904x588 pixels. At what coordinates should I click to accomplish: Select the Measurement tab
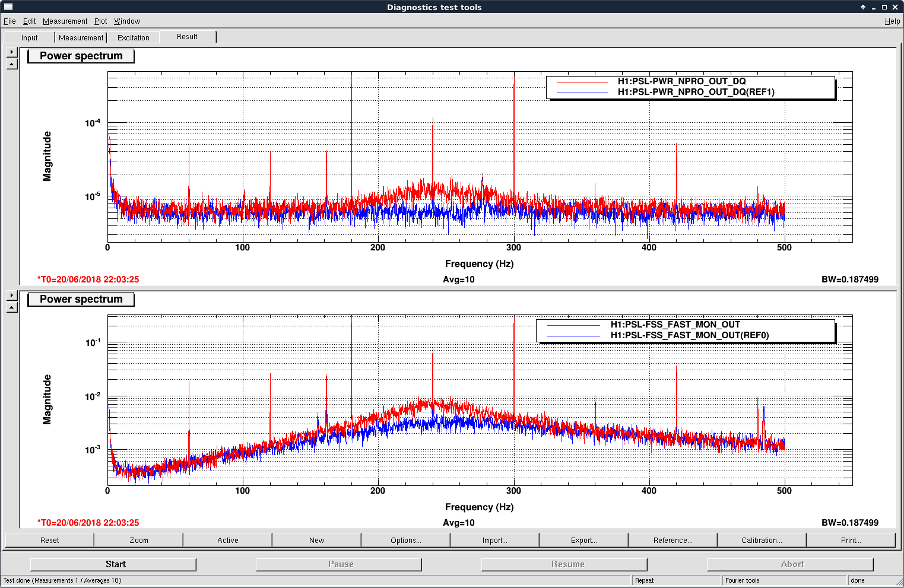click(81, 37)
